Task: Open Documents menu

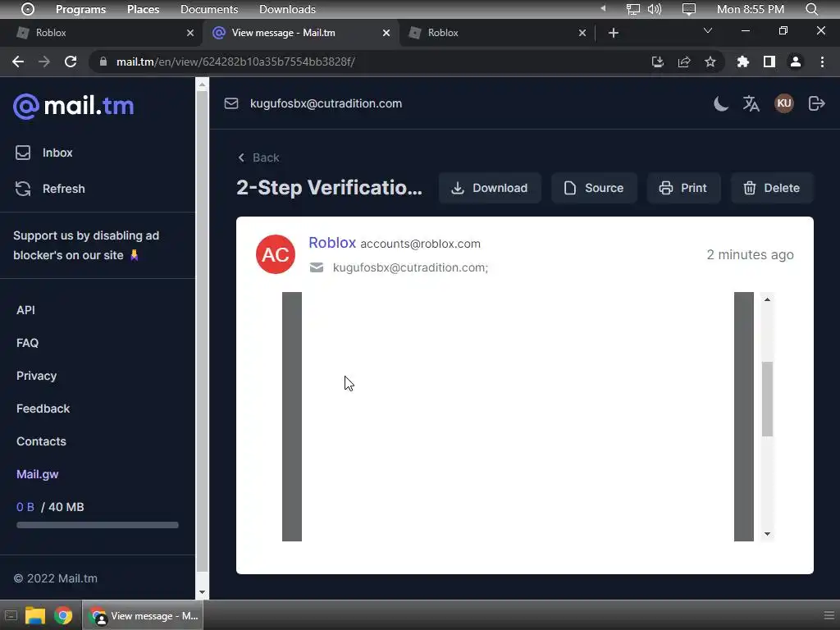Action: (x=209, y=9)
